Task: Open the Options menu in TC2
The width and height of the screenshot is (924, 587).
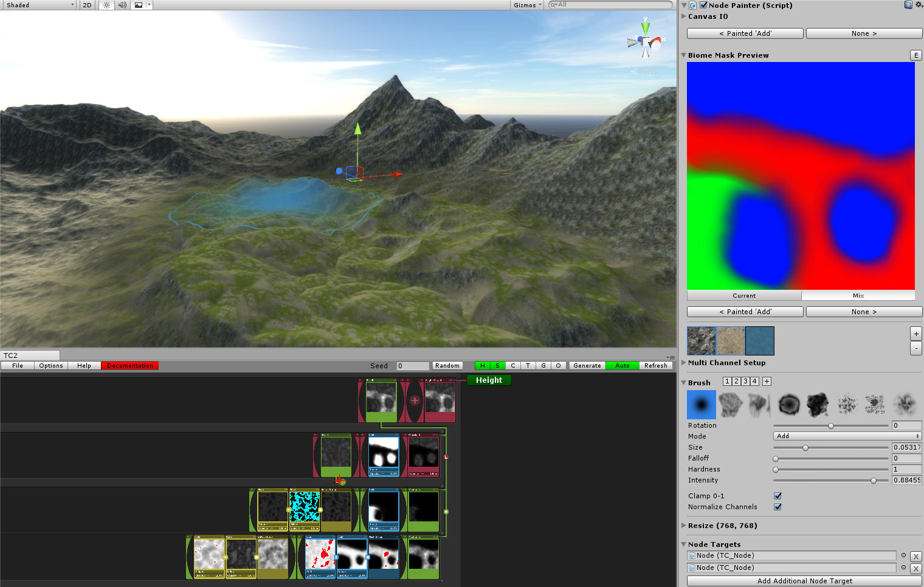Action: pos(50,365)
